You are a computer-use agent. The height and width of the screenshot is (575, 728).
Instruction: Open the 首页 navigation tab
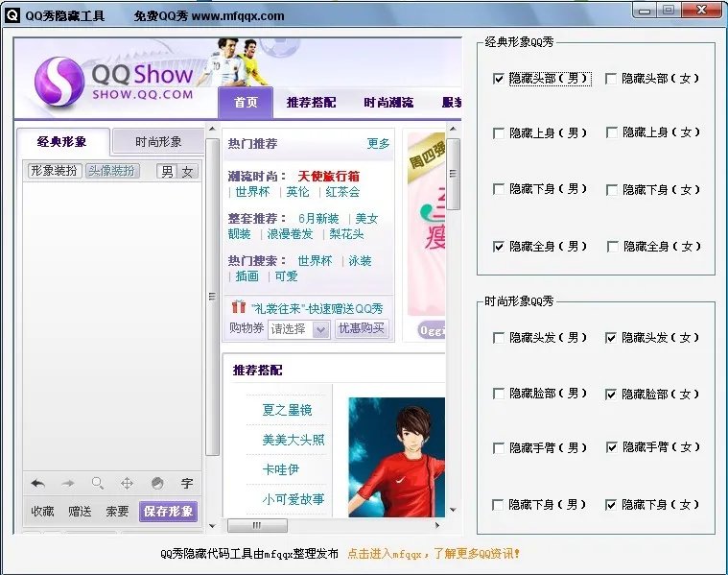246,103
